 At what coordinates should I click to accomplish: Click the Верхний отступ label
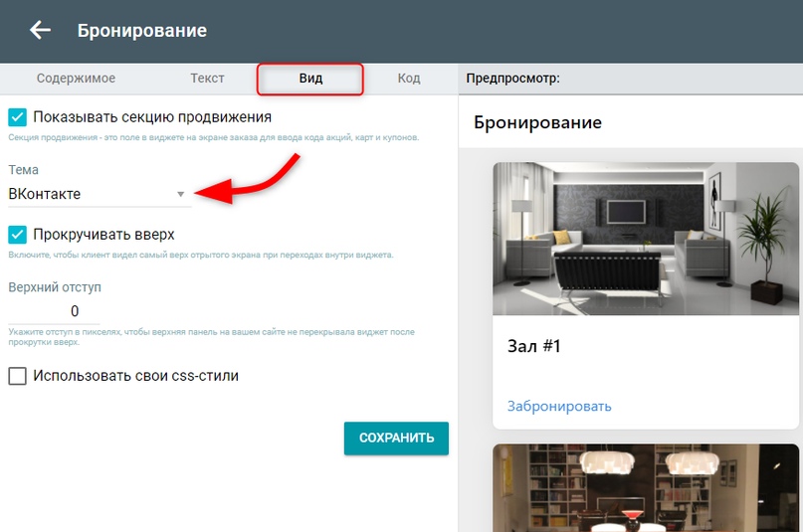55,287
